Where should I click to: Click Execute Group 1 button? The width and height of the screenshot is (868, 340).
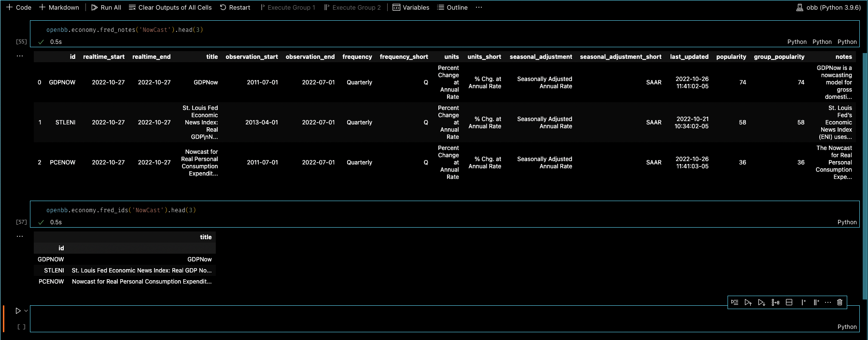pos(288,7)
